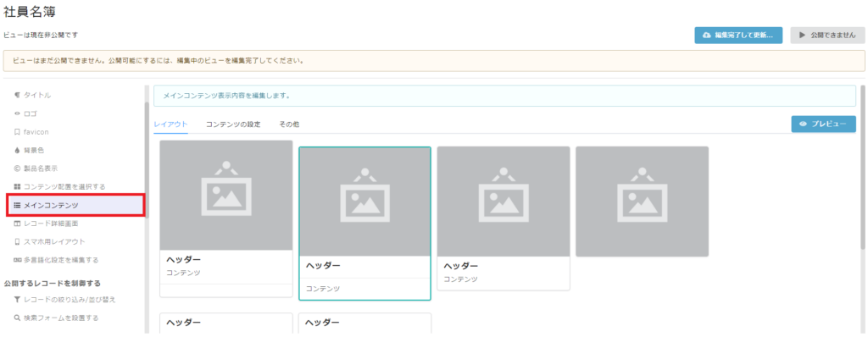Viewport: 868px width, 337px height.
Task: Click the 公開するレコードを制御する section heading
Action: pyautogui.click(x=52, y=284)
